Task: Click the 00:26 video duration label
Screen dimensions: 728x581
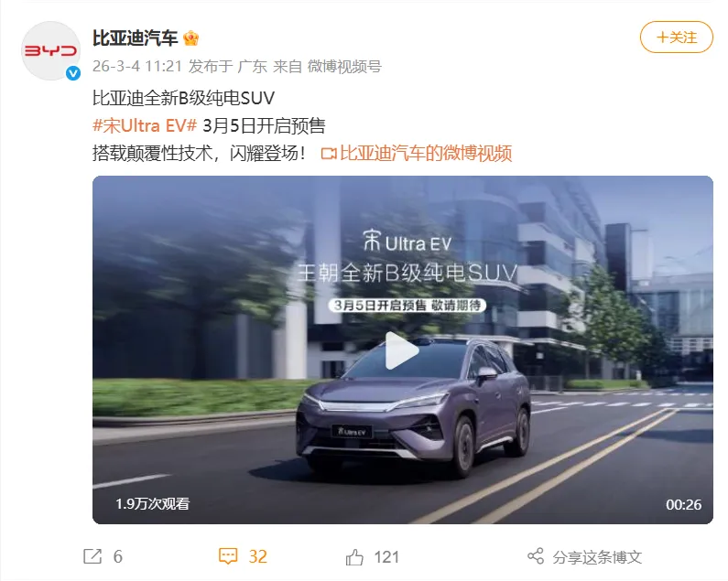Action: pos(683,504)
